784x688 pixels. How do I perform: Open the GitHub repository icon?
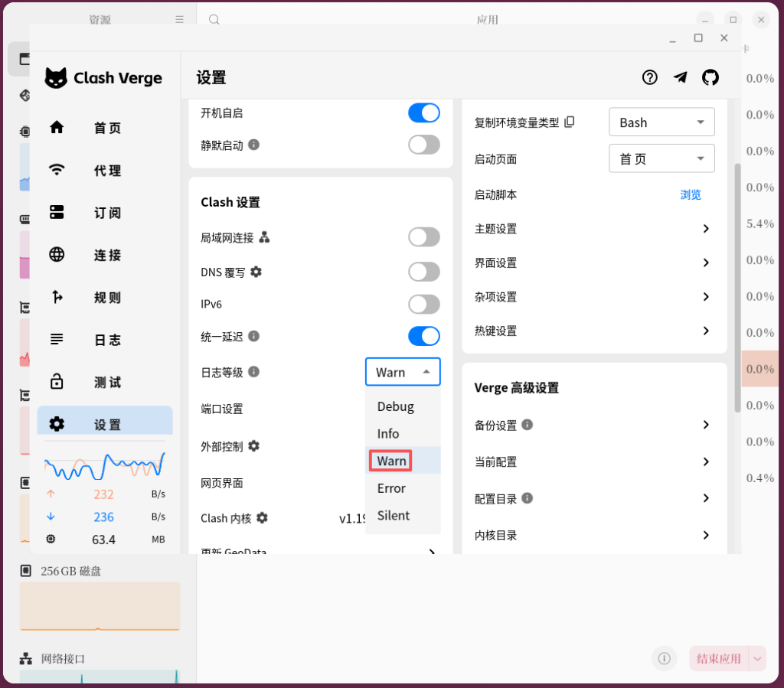tap(710, 77)
